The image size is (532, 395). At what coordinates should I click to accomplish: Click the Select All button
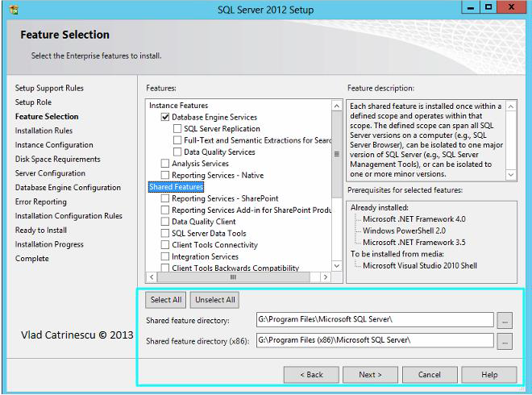tap(166, 300)
